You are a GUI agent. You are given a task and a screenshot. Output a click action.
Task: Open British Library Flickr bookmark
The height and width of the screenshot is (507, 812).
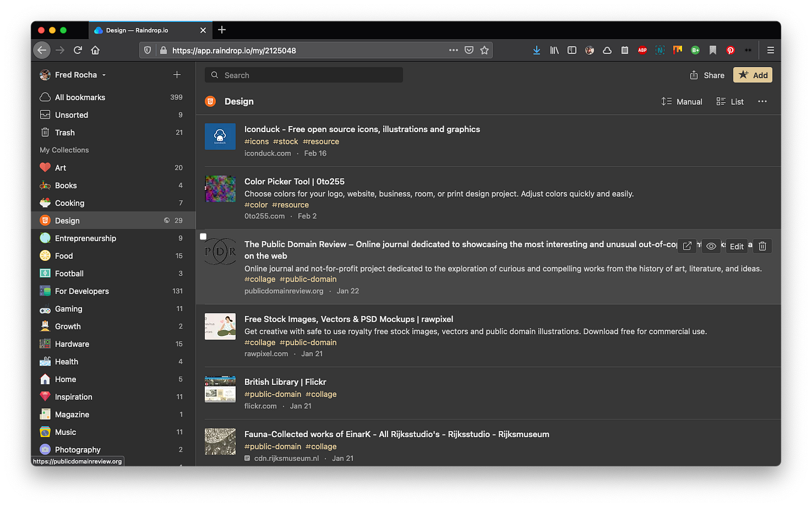[285, 382]
